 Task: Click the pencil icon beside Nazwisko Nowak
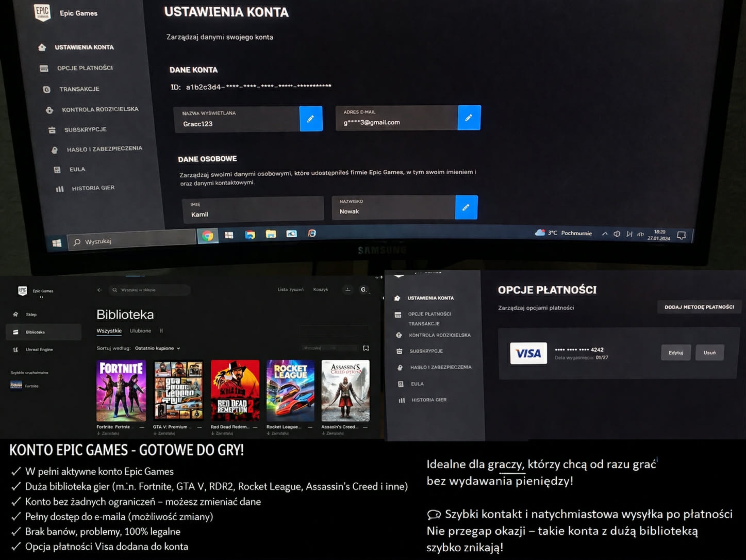(x=466, y=208)
